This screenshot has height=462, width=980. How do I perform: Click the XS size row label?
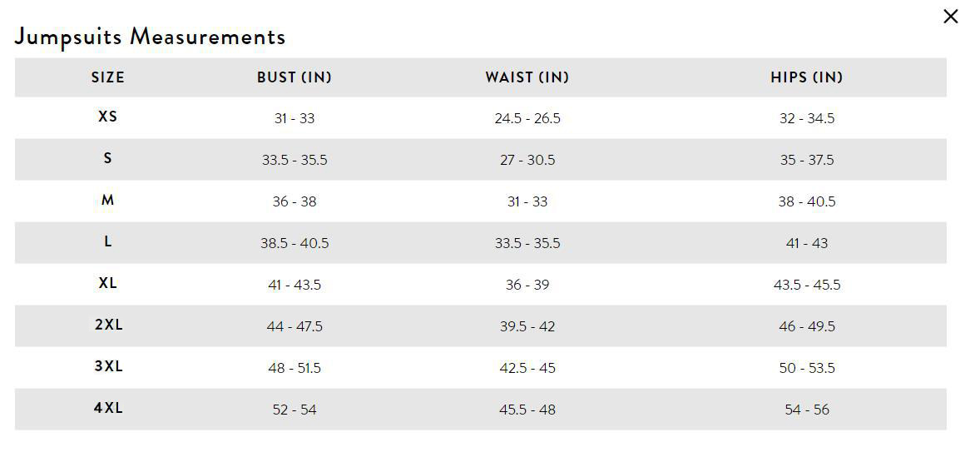pos(108,117)
